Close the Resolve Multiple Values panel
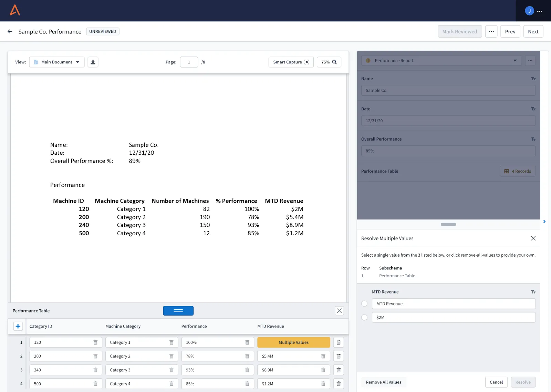 533,238
